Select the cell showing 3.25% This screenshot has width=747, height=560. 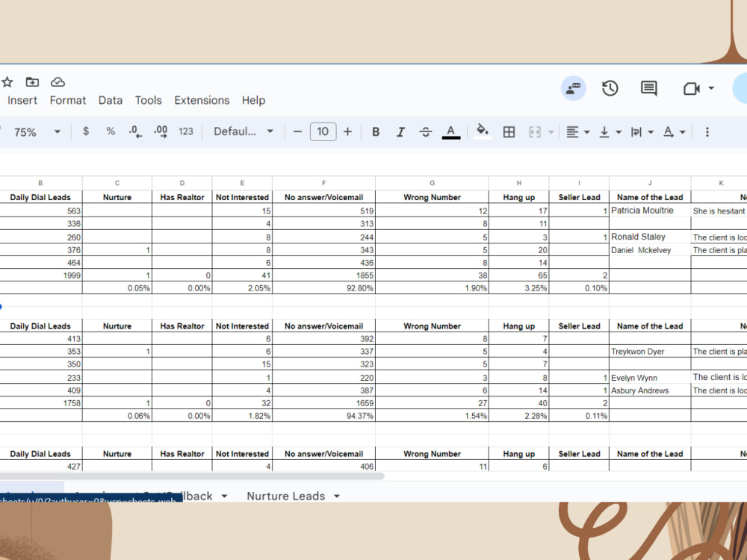click(x=519, y=288)
